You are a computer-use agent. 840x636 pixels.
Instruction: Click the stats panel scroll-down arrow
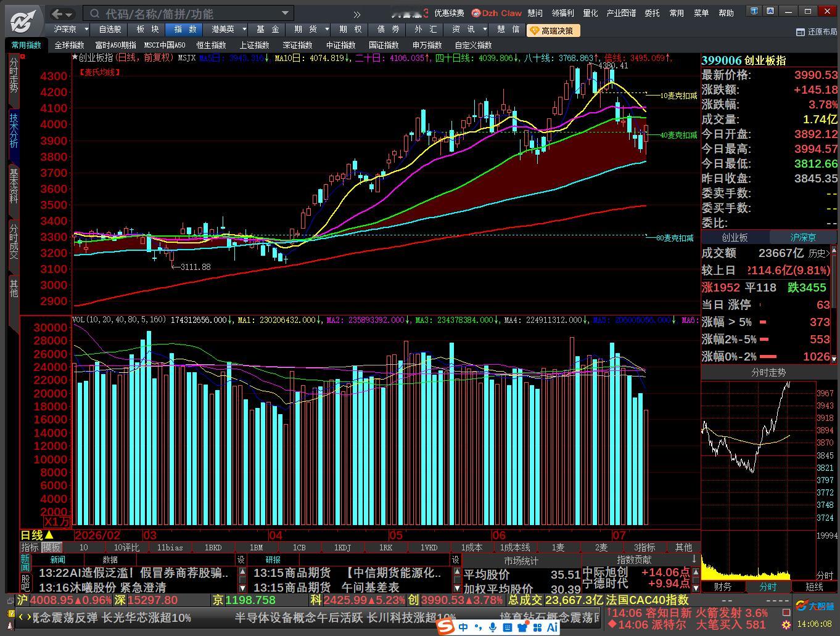point(834,359)
